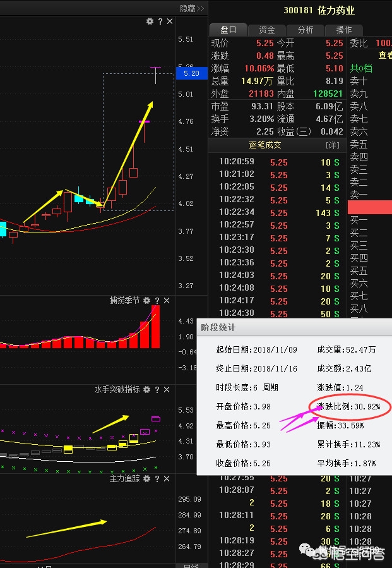Click help icon for 水手突破指标 panel
Viewport: 392px width, 568px height.
(x=157, y=390)
